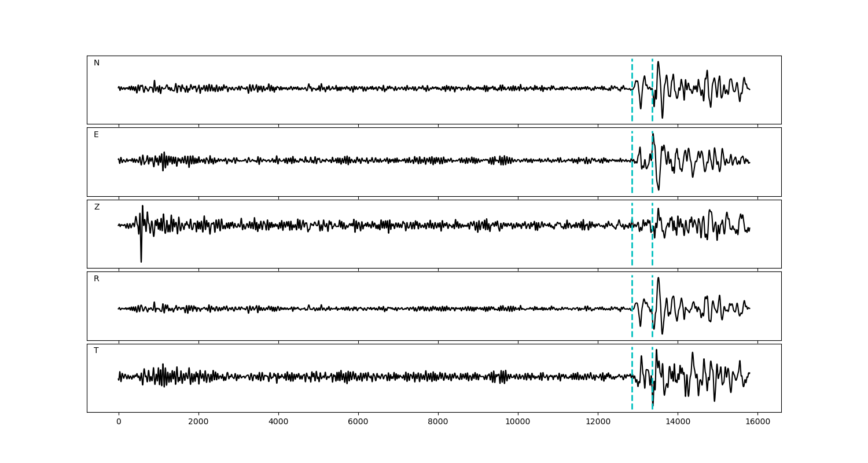Click the N component label
This screenshot has height=463, width=868.
[x=97, y=63]
